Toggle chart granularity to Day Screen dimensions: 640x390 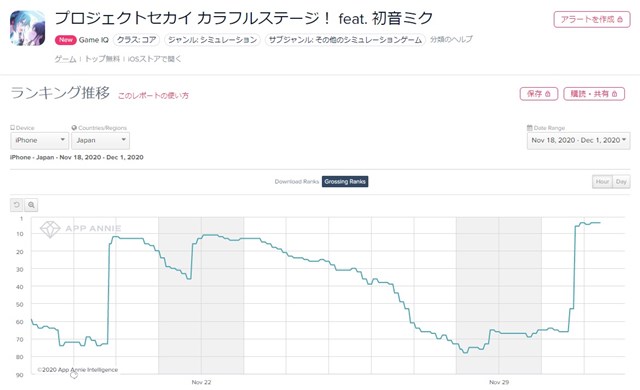pyautogui.click(x=621, y=182)
